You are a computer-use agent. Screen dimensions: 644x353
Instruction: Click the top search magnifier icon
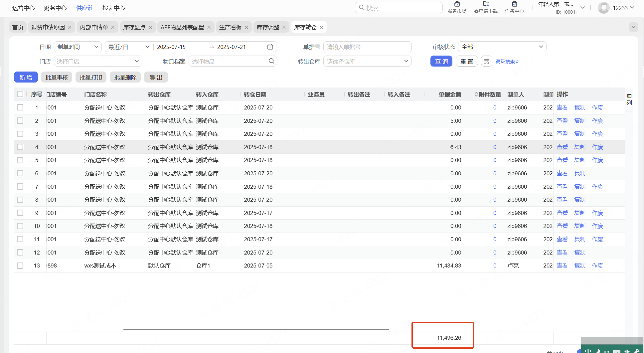click(362, 8)
